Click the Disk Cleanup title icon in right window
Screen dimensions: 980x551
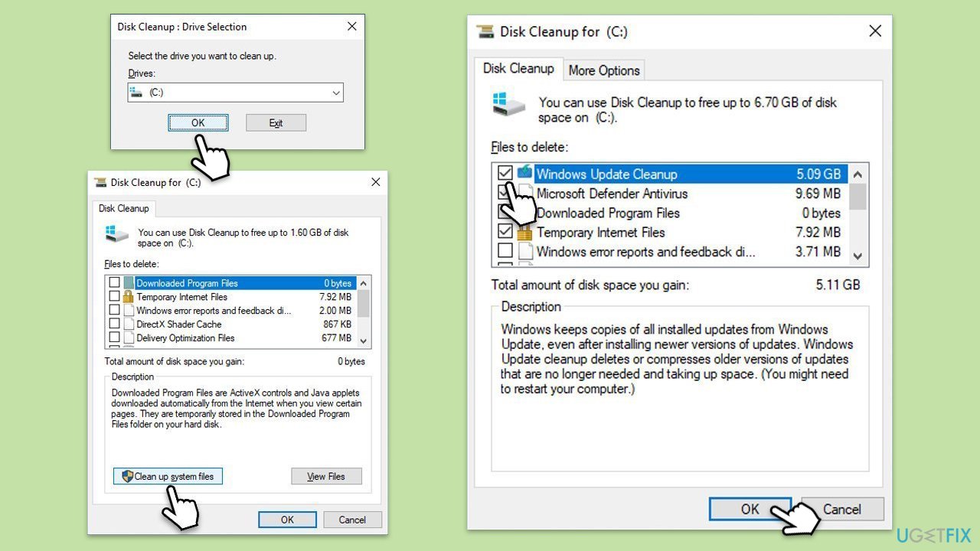pyautogui.click(x=485, y=31)
